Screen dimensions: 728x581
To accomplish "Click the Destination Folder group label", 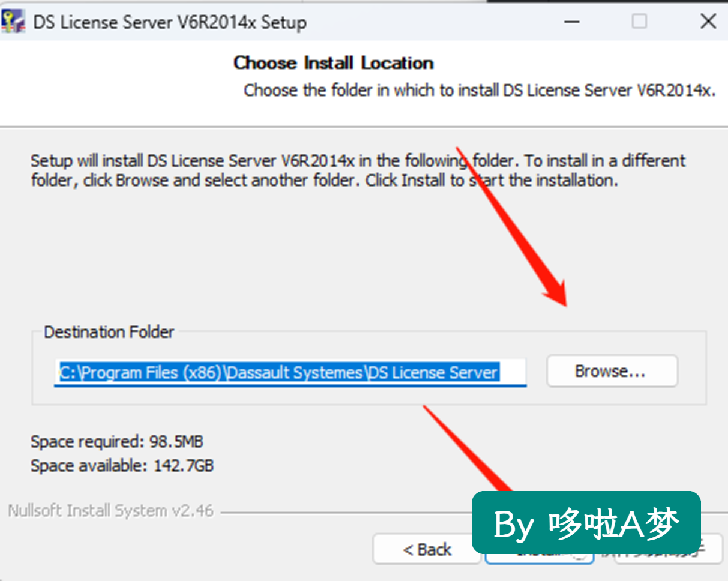I will pyautogui.click(x=109, y=332).
